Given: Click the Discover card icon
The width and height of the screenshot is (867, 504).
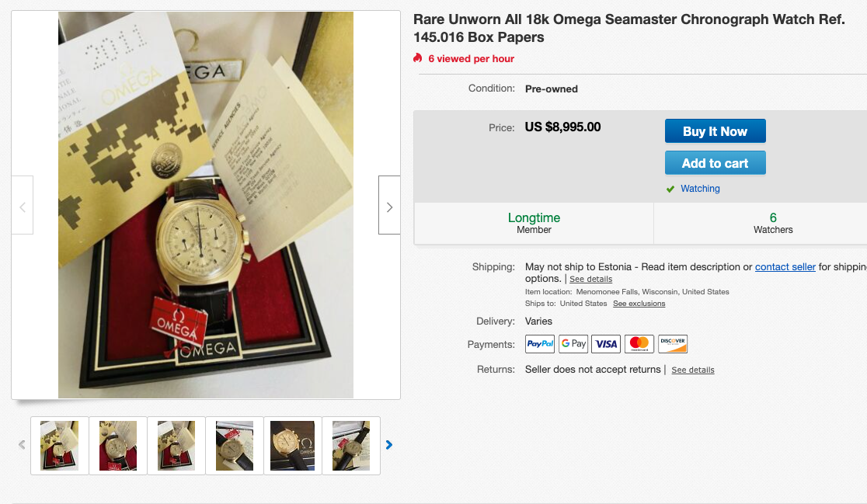Looking at the screenshot, I should pos(673,344).
